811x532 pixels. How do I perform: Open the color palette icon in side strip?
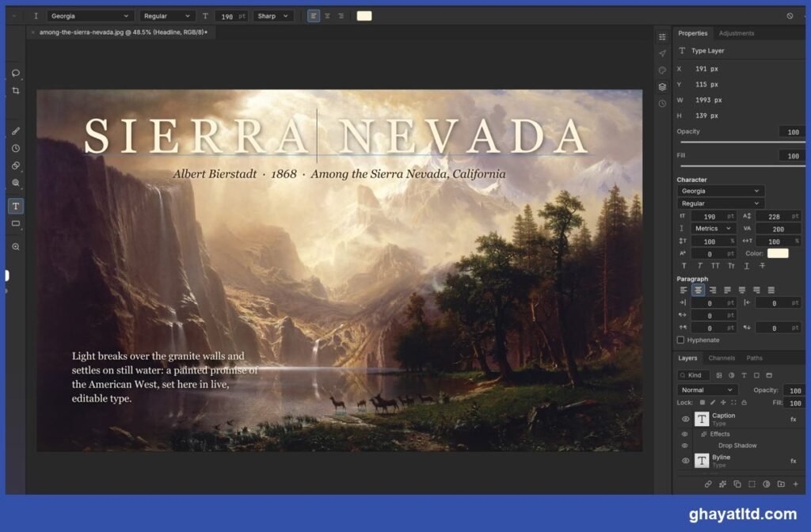point(662,70)
